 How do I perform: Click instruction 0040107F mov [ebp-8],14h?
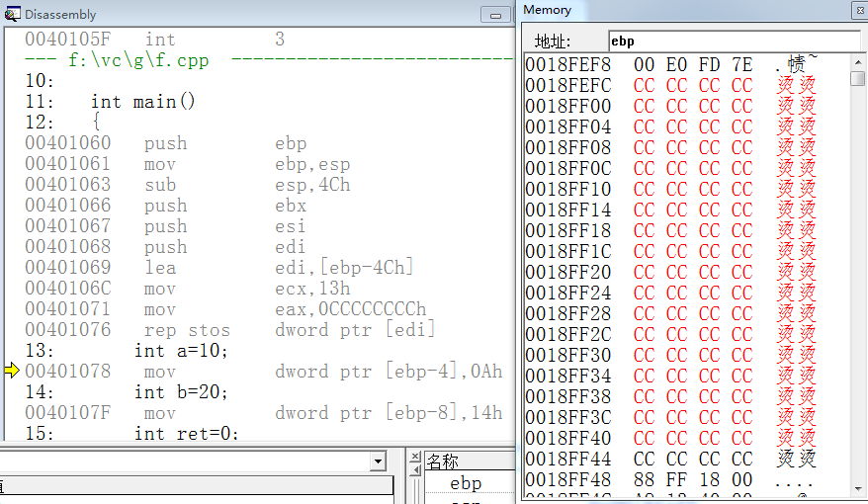[x=264, y=413]
